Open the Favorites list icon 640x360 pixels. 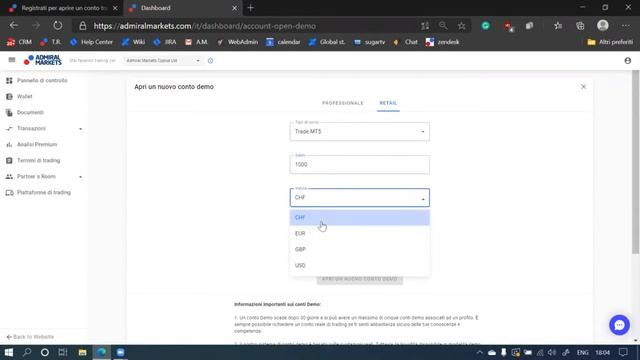coord(558,26)
